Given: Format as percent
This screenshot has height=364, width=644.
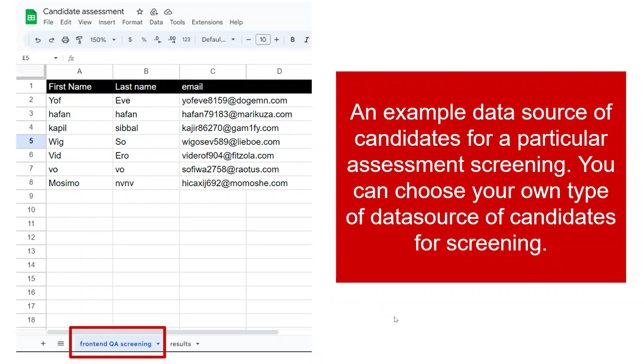Looking at the screenshot, I should [x=144, y=40].
